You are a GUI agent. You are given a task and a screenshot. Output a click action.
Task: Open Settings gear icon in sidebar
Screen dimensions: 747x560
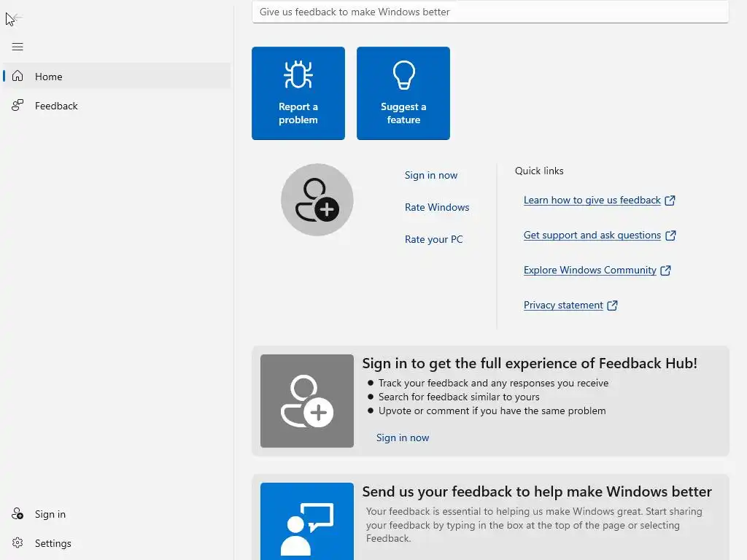coord(18,542)
